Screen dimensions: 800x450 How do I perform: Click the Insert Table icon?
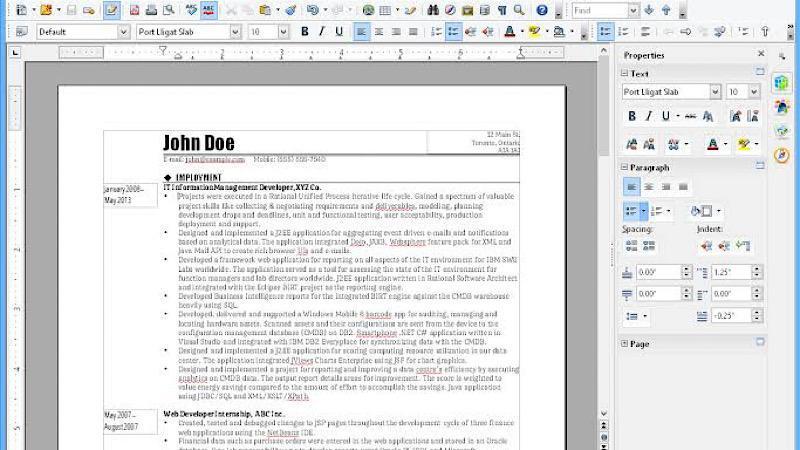(x=386, y=10)
